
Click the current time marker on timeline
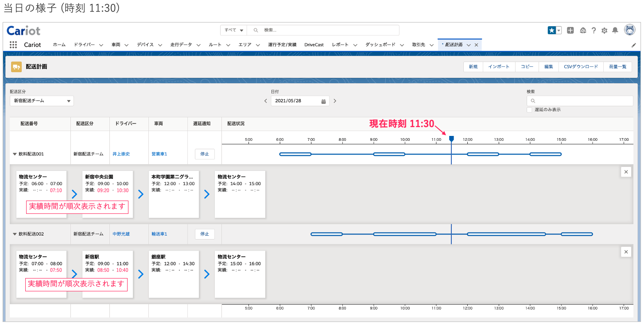tap(451, 139)
